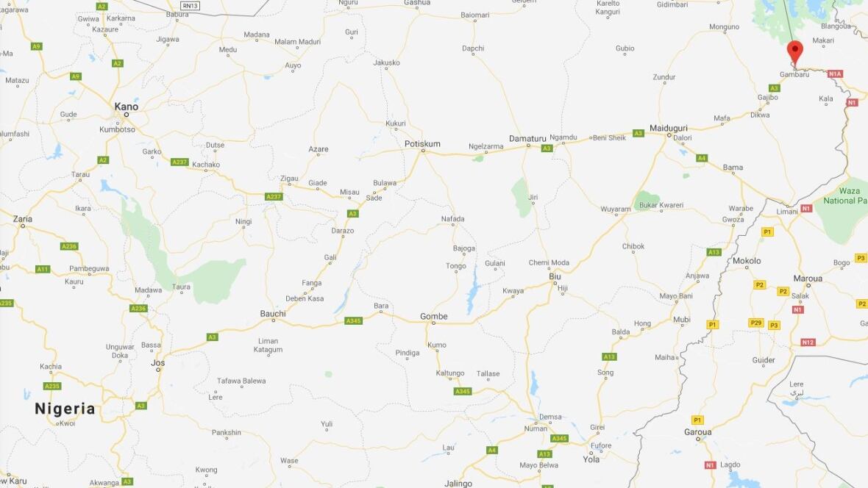Click the Nigeria country label
868x488 pixels.
click(65, 409)
